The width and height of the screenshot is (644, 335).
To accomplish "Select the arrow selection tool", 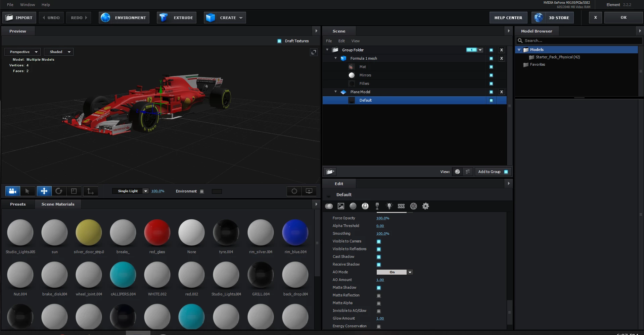I will 28,191.
